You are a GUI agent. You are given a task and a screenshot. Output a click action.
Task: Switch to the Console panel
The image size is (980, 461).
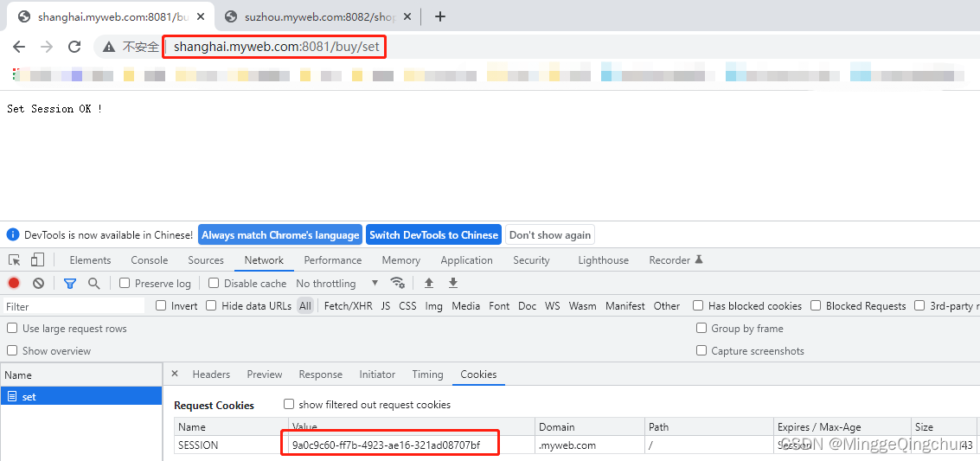[150, 259]
